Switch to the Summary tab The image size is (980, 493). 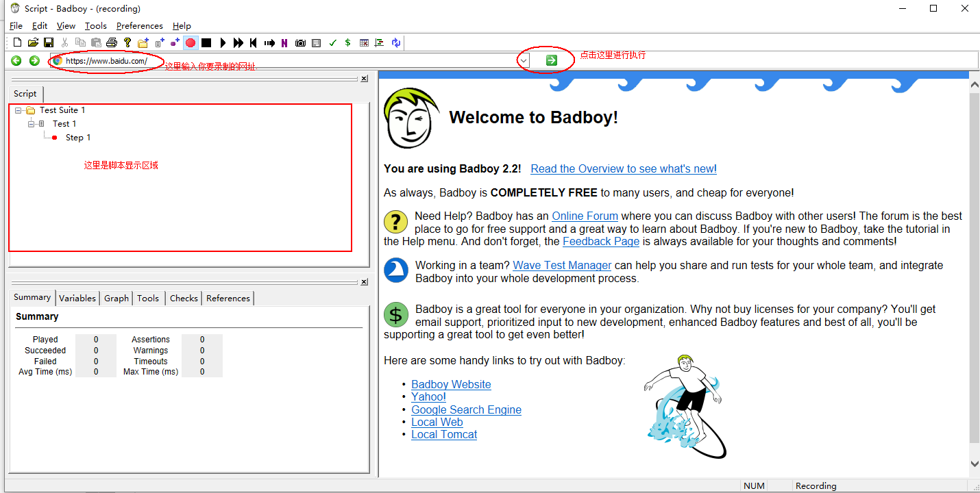[x=32, y=297]
